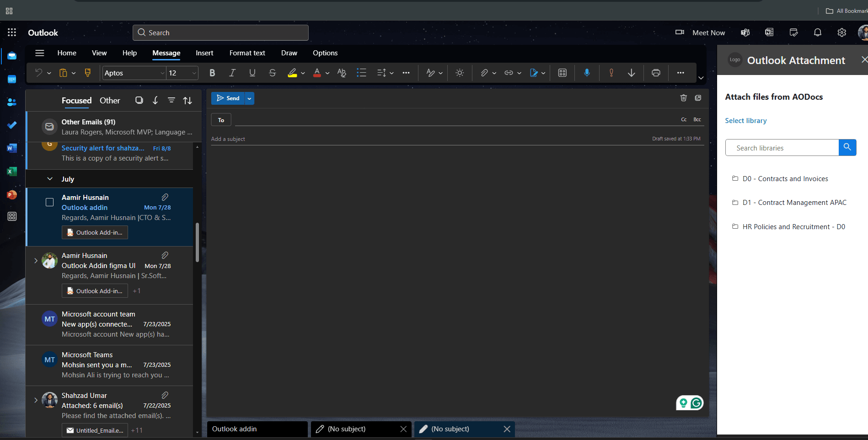Collapse the July group
The image size is (868, 440).
pos(50,179)
